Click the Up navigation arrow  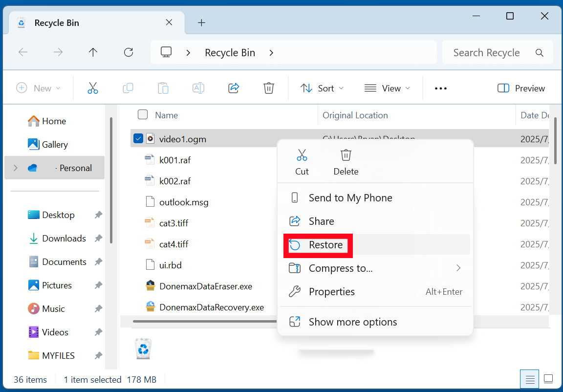click(x=93, y=52)
